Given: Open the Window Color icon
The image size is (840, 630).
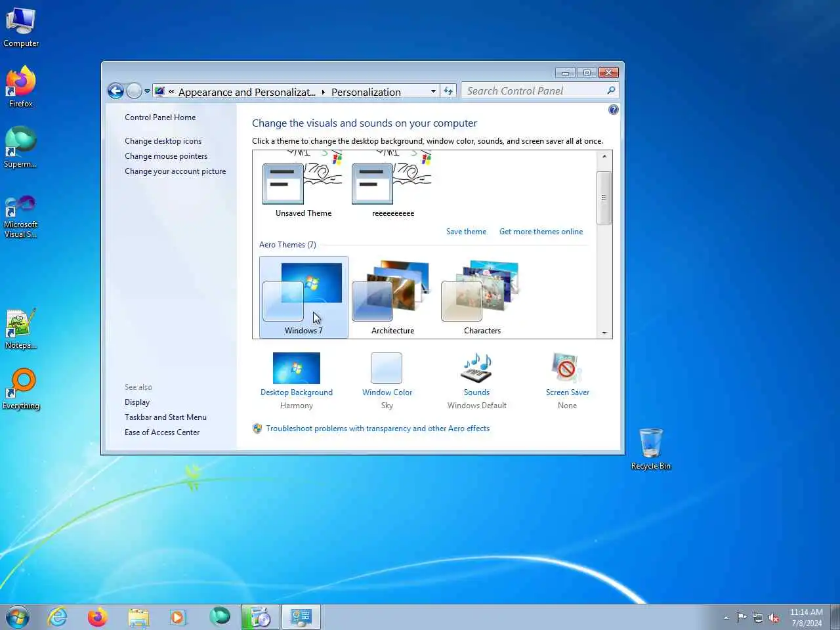Looking at the screenshot, I should (x=387, y=368).
